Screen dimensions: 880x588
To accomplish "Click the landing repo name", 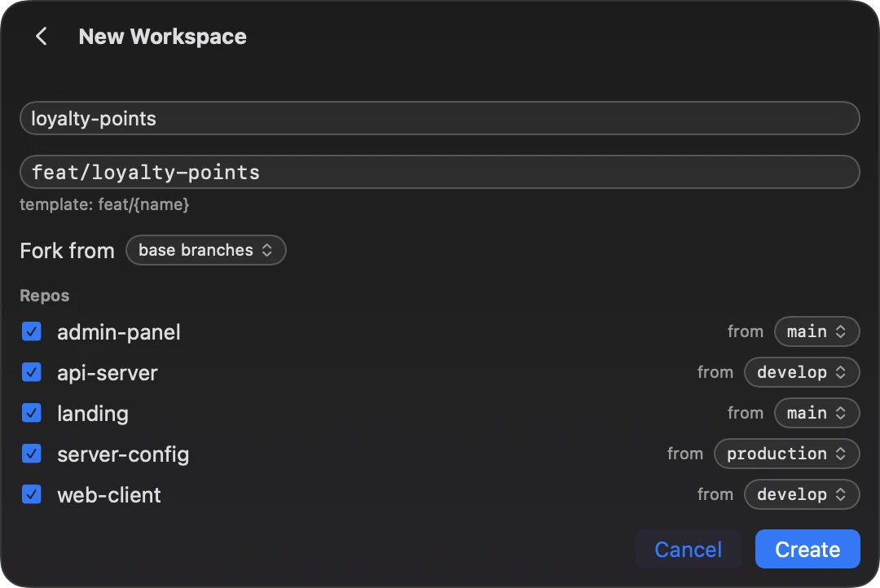I will click(x=93, y=414).
